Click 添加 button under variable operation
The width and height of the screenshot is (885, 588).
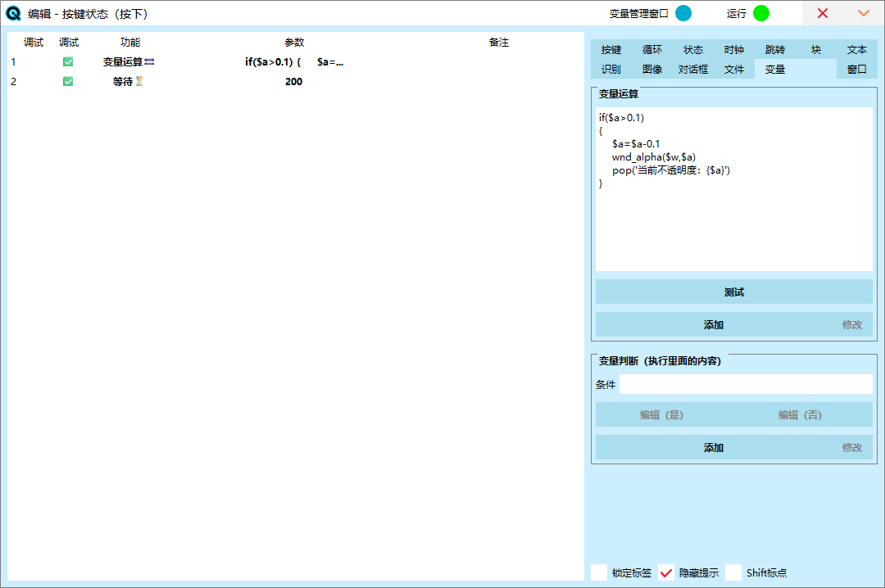713,325
